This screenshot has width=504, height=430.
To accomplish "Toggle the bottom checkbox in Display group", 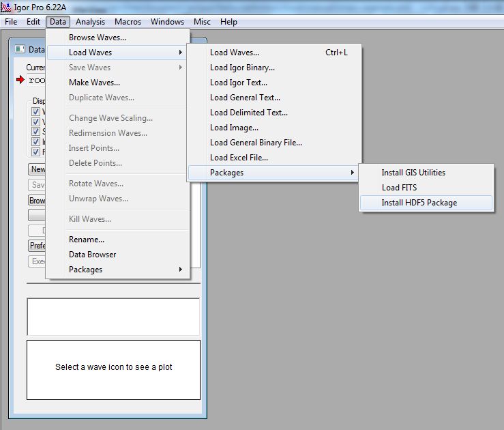I will coord(36,151).
